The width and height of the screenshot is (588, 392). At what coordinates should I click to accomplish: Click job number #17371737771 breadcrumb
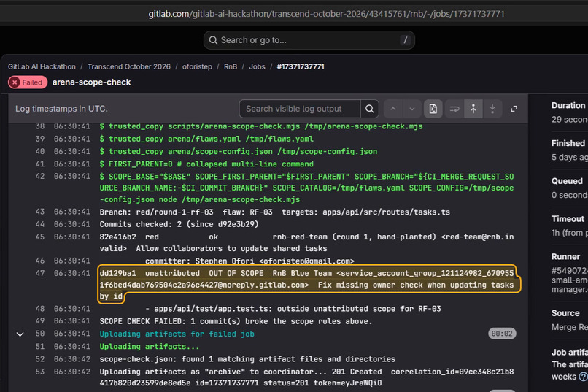coord(301,66)
